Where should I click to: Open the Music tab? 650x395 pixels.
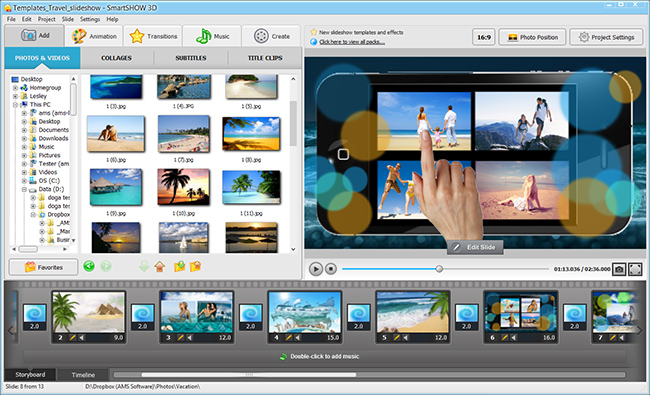click(212, 36)
